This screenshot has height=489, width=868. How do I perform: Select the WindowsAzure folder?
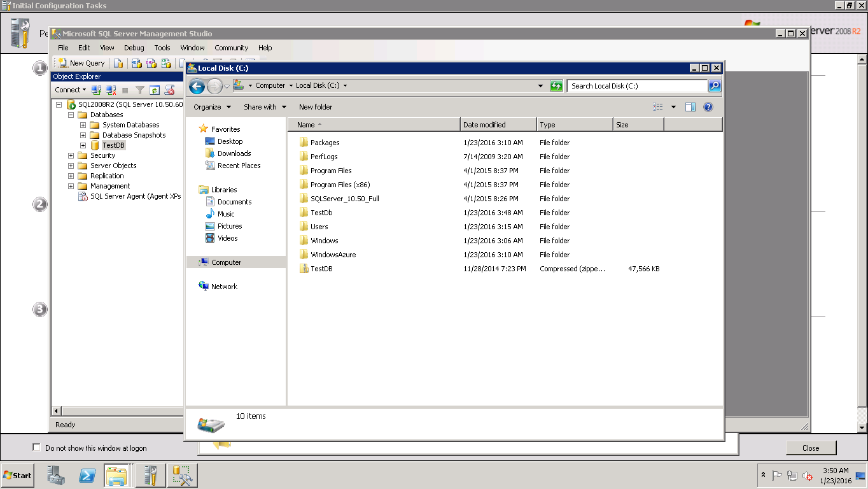tap(328, 255)
